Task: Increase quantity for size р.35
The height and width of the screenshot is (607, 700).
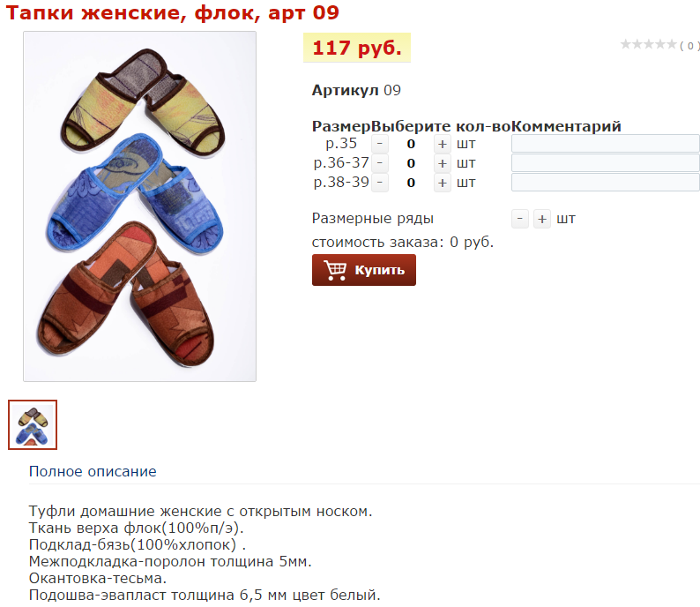Action: (x=442, y=145)
